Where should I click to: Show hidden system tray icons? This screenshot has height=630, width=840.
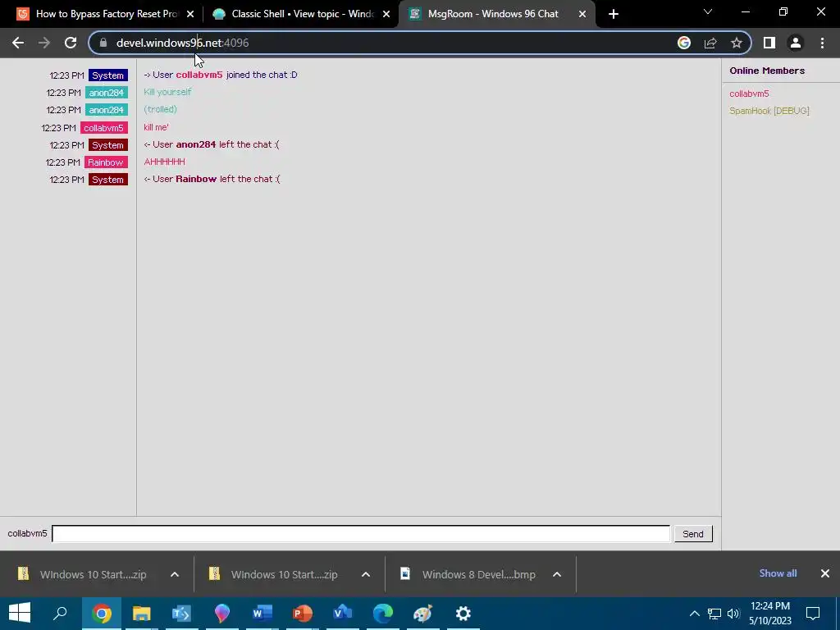694,614
